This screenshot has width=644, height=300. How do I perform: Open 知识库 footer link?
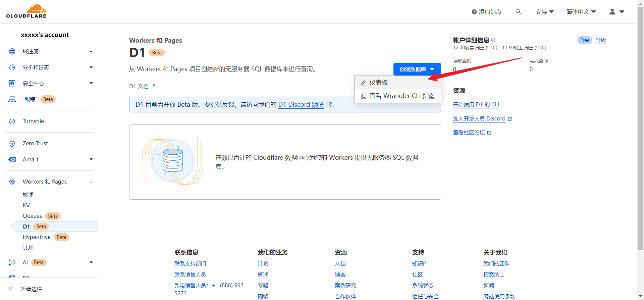tap(420, 264)
